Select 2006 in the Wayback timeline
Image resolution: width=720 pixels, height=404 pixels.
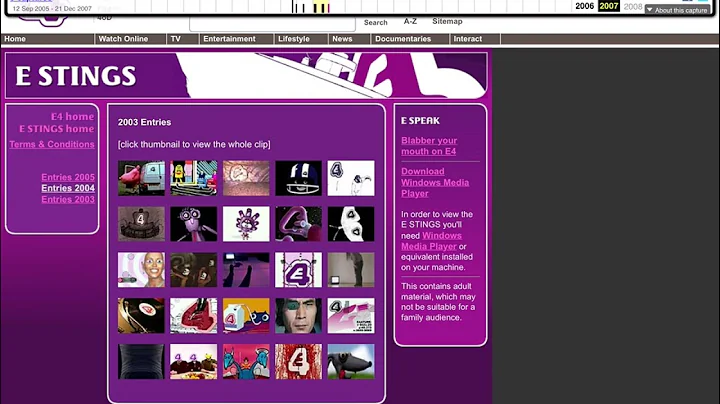point(585,6)
